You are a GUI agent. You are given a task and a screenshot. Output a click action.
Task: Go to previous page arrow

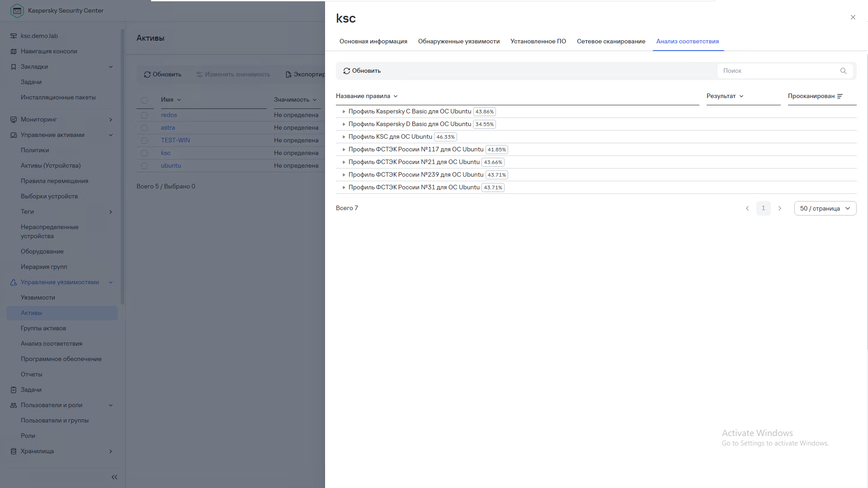747,208
